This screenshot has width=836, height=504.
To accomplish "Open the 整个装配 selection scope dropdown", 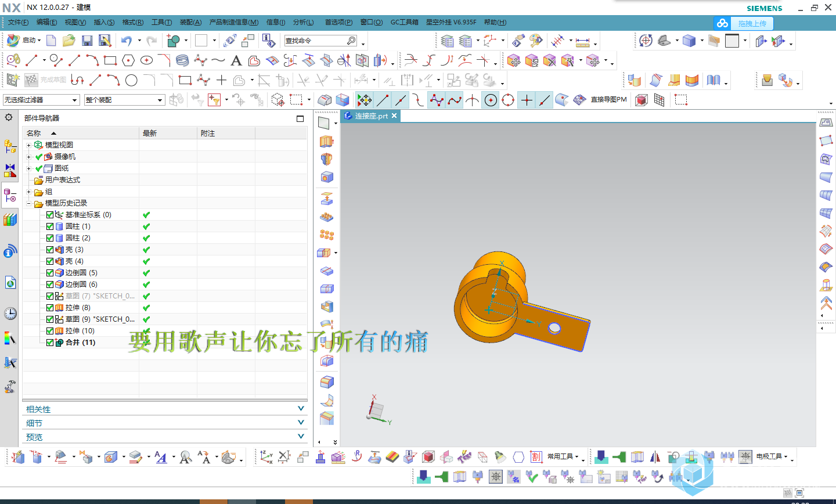I will 124,100.
